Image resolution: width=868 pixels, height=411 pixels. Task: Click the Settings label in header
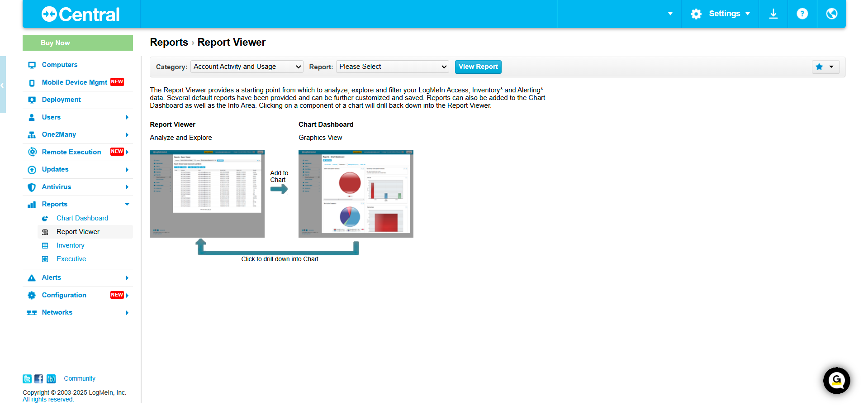[x=725, y=14]
